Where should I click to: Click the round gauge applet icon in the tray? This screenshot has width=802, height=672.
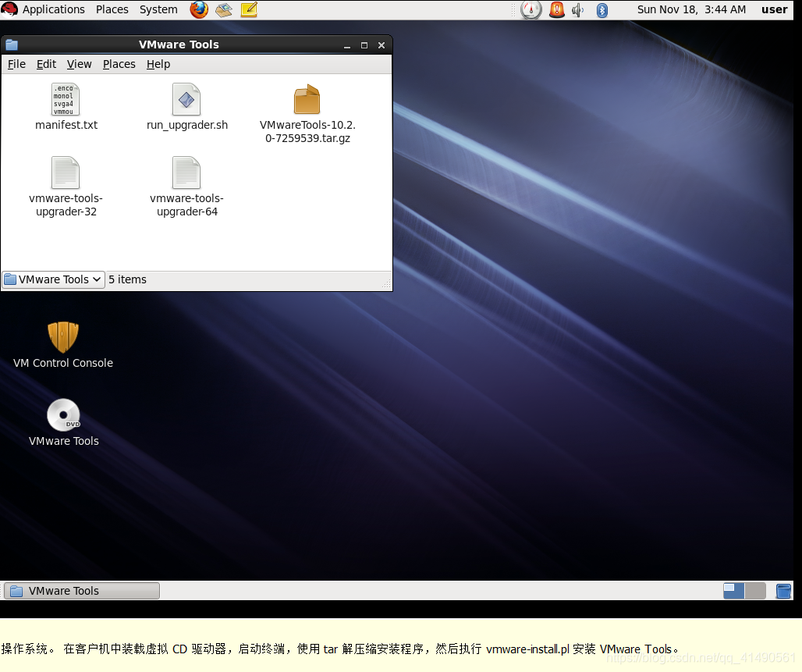point(531,9)
